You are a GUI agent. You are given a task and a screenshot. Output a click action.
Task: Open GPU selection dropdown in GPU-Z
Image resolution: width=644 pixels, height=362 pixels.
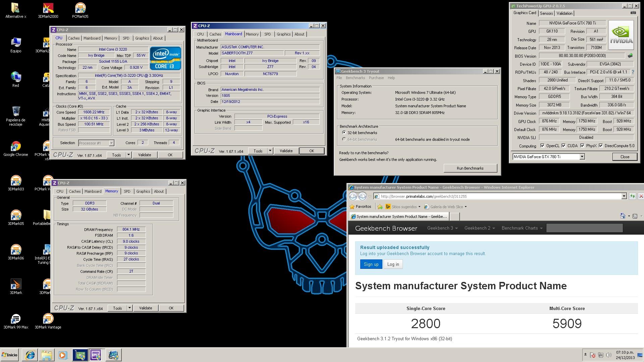coord(582,157)
